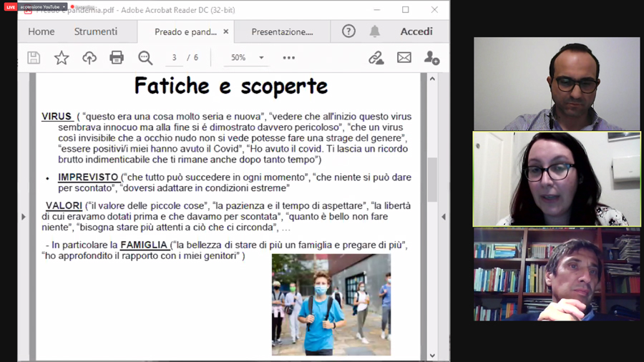Expand the left navigation pane arrow
644x362 pixels.
(24, 216)
